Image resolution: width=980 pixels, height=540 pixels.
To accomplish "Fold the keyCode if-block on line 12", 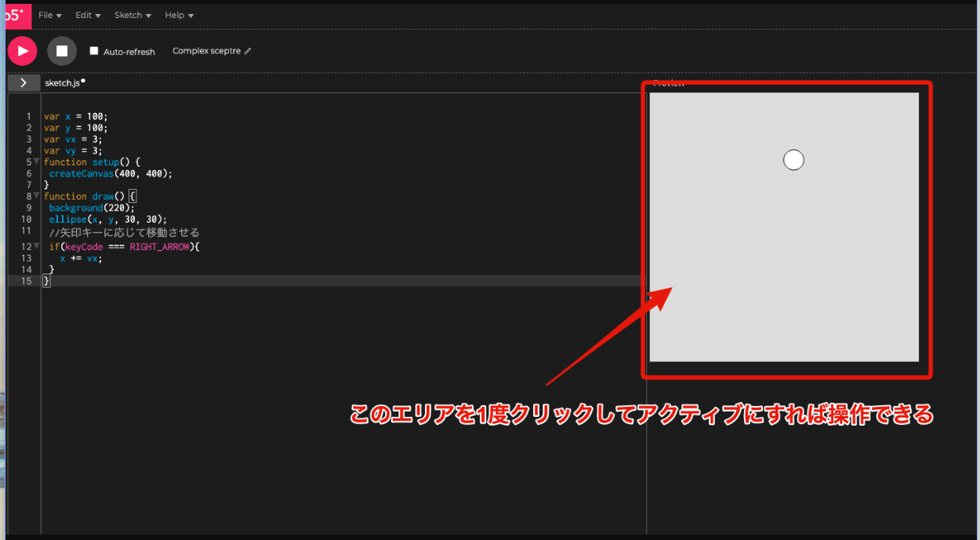I will [37, 245].
